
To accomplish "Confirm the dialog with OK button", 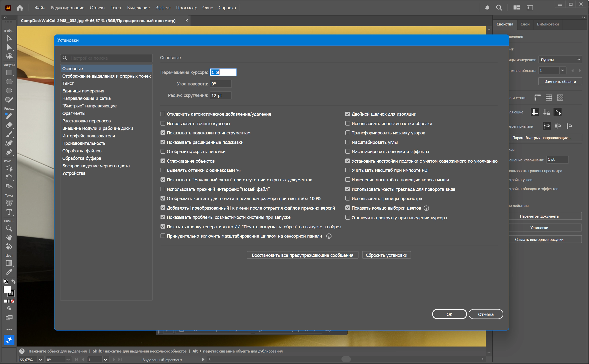I will pyautogui.click(x=449, y=314).
